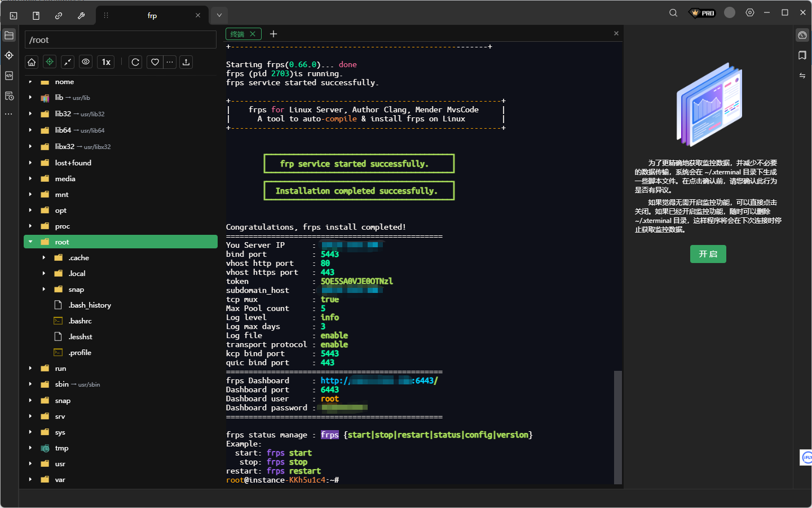Open the session list dropdown chevron
Screen dimensions: 812x508
click(x=219, y=16)
